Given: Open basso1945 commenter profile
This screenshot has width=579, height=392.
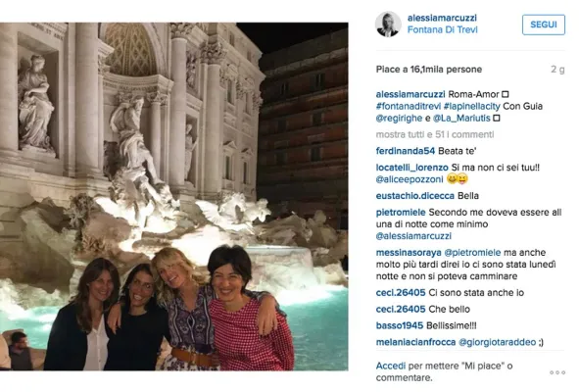Looking at the screenshot, I should pos(399,326).
